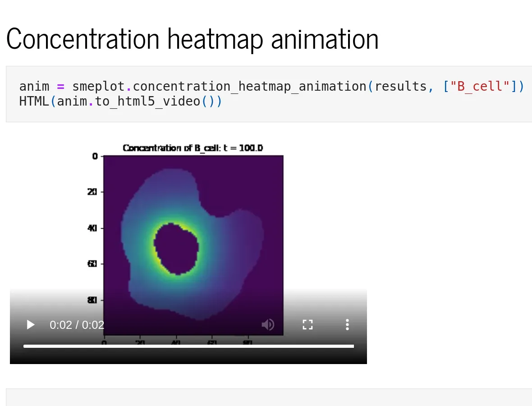This screenshot has height=406, width=532.
Task: Click the concentration_heatmap_animation function name
Action: coord(249,87)
